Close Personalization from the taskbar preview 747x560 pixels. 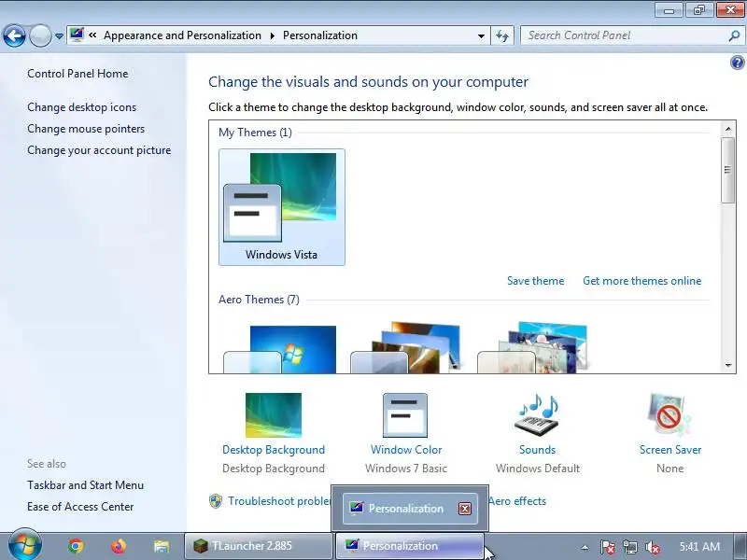[x=465, y=509]
